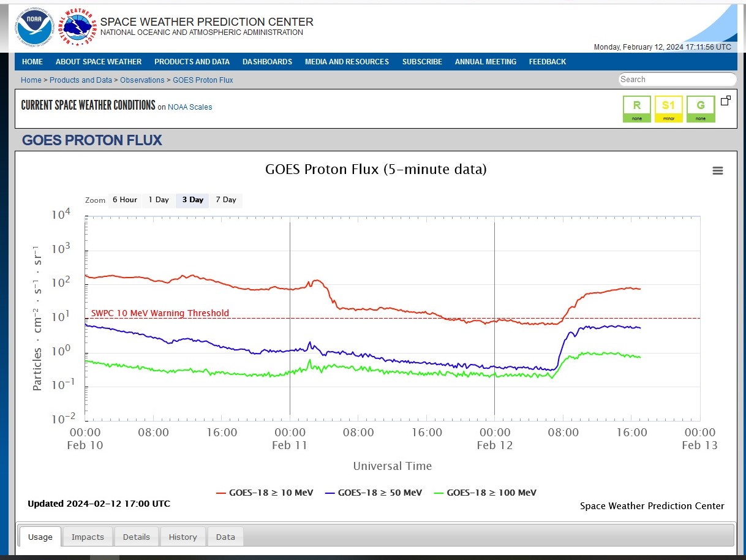Toggle the GOES-18 ≥ 10 MeV legend series
The width and height of the screenshot is (746, 560).
coord(265,493)
